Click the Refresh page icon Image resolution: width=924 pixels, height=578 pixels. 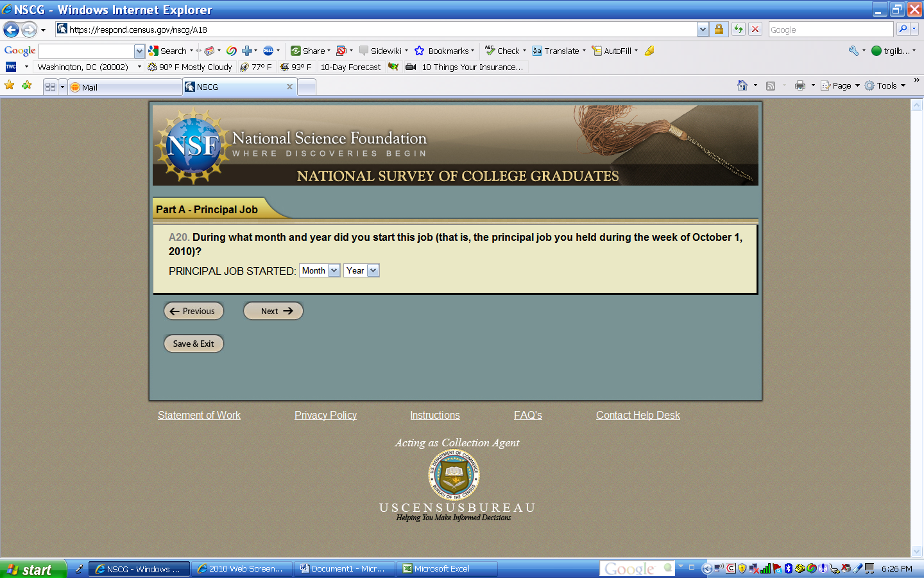[739, 29]
